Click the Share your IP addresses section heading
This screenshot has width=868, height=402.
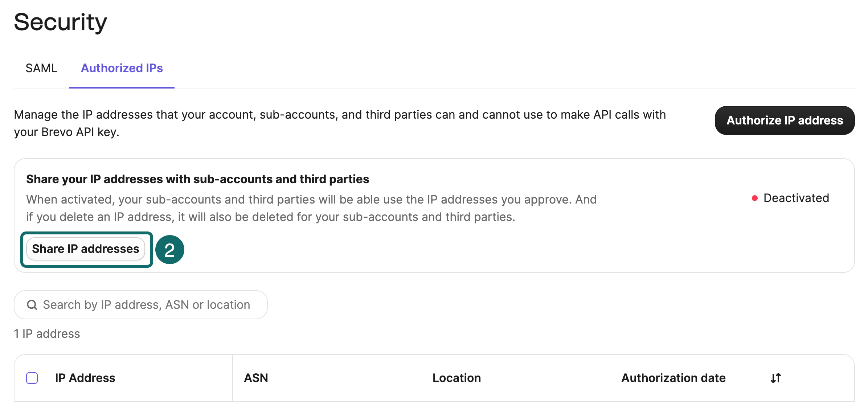[198, 179]
